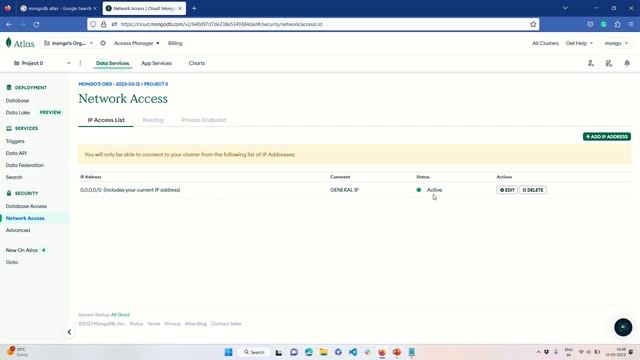Viewport: 640px width, 360px height.
Task: Open the mongo's Org organization dropdown
Action: [69, 43]
